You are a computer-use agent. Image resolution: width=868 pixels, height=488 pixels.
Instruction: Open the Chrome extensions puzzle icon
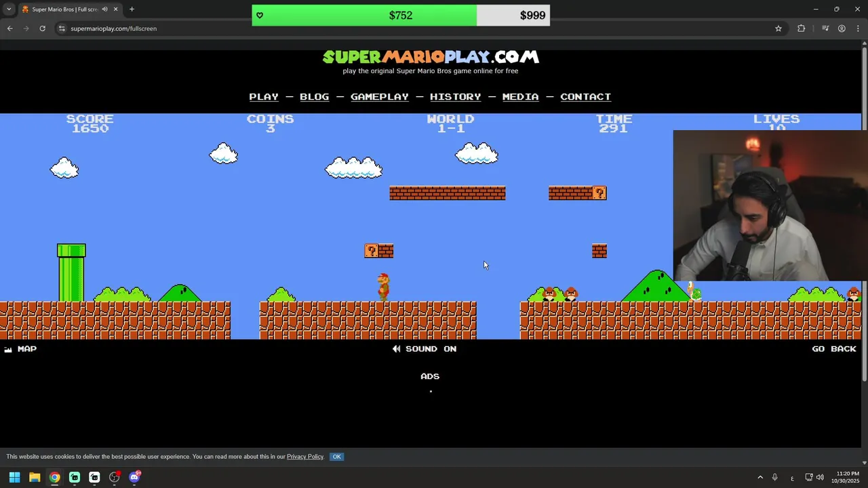click(802, 28)
